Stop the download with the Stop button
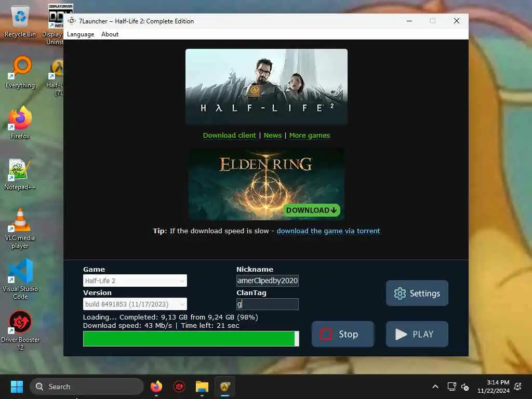Screen dimensions: 532x399 coord(343,334)
